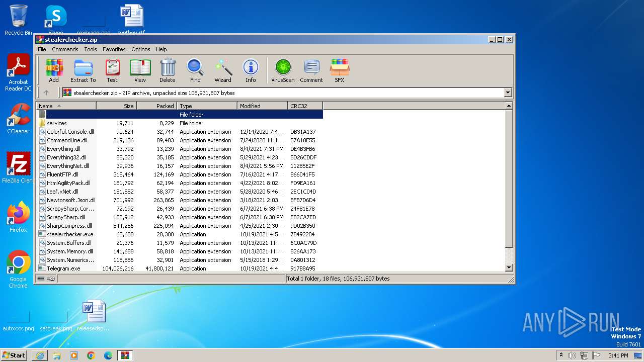Sort by Name column header
Image resolution: width=644 pixels, height=362 pixels.
[x=66, y=106]
